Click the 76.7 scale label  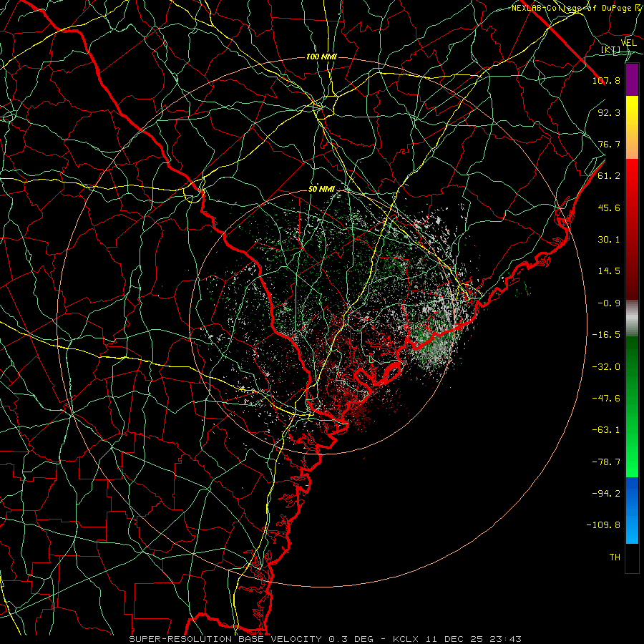tap(609, 144)
